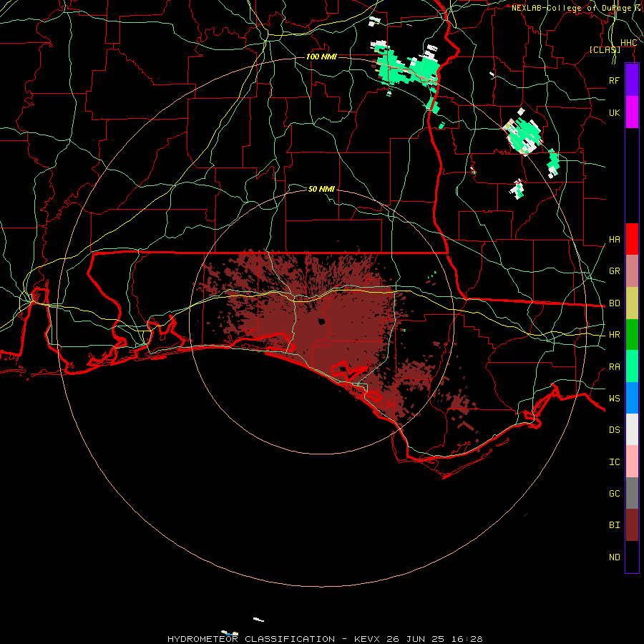Click the HR legend label

pos(614,335)
